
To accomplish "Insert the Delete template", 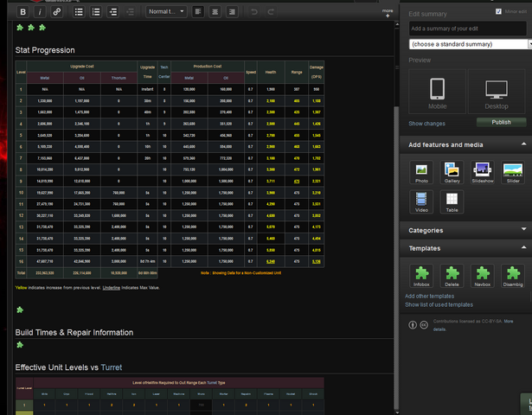I will pyautogui.click(x=452, y=276).
